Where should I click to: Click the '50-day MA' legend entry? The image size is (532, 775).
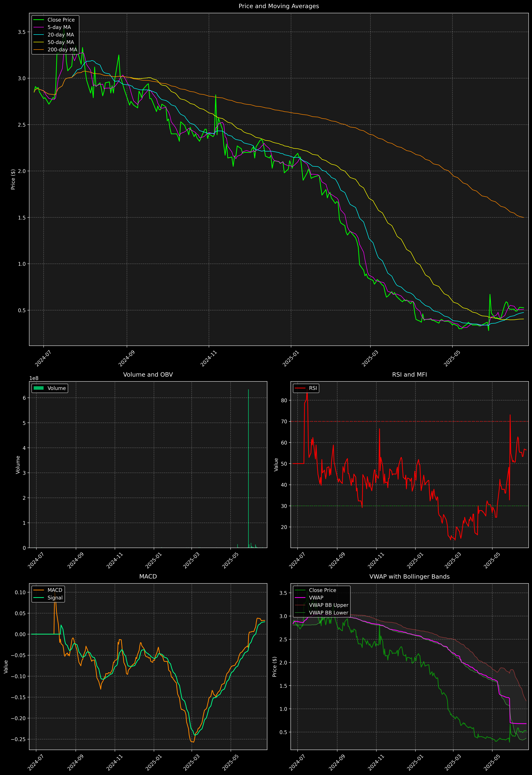[x=54, y=42]
